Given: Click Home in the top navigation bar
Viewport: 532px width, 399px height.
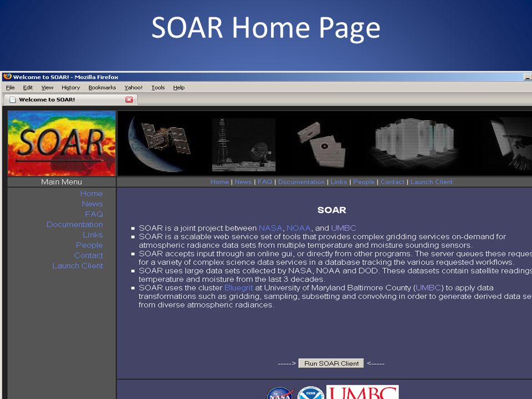Looking at the screenshot, I should pyautogui.click(x=219, y=182).
